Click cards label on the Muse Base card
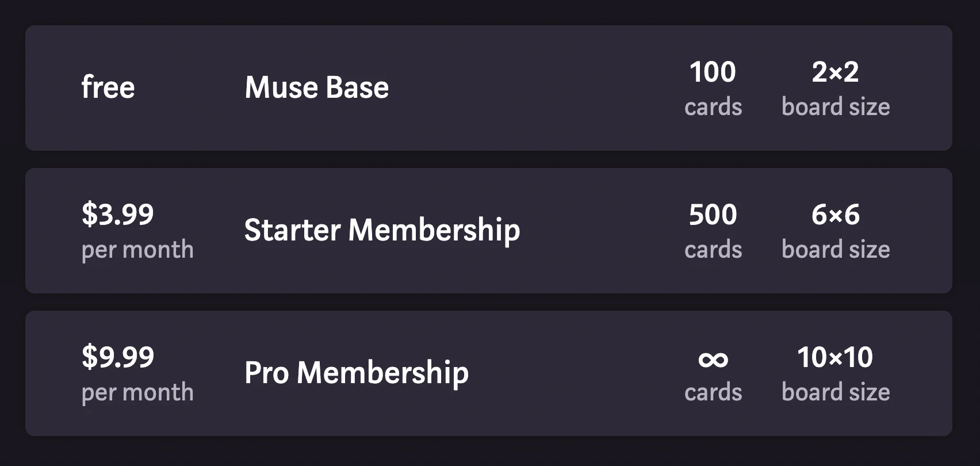The height and width of the screenshot is (466, 980). pos(713,106)
